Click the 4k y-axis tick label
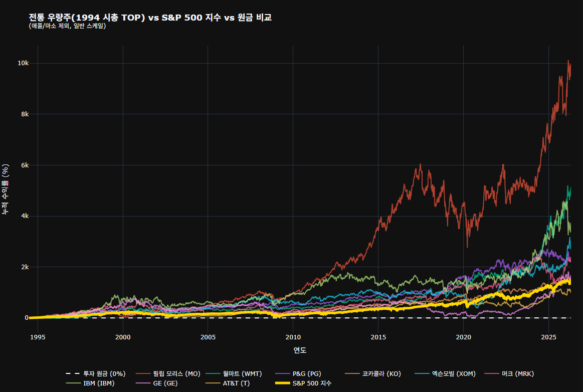The height and width of the screenshot is (392, 583). [25, 216]
